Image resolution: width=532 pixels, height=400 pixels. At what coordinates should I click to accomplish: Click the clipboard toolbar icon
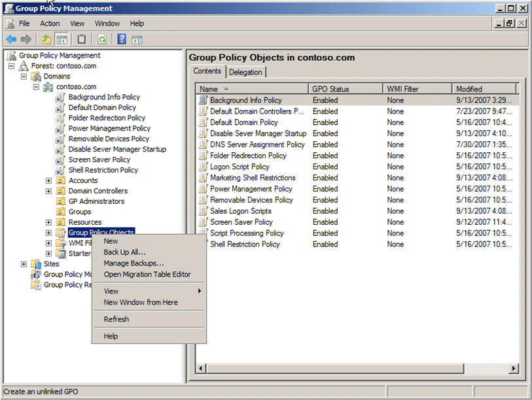pos(82,39)
